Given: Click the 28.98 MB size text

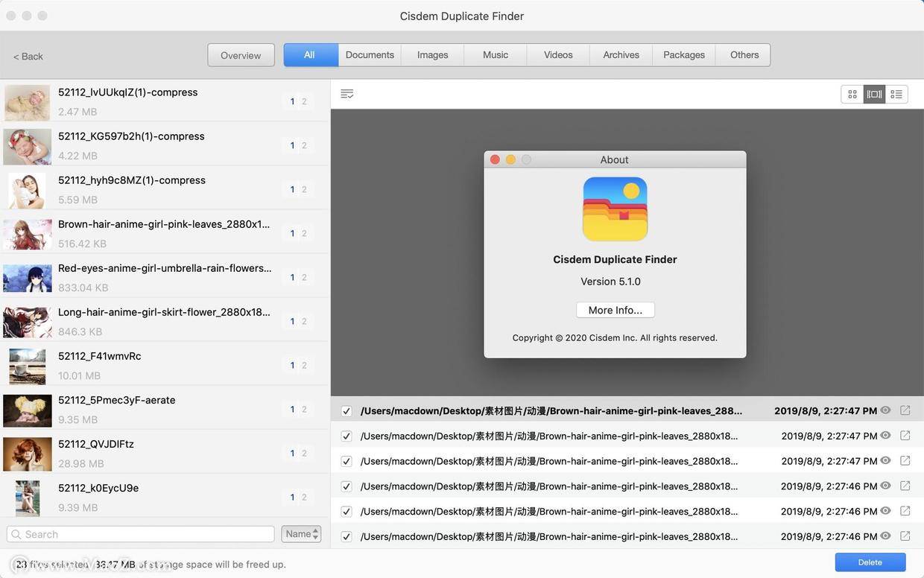Looking at the screenshot, I should pos(81,463).
